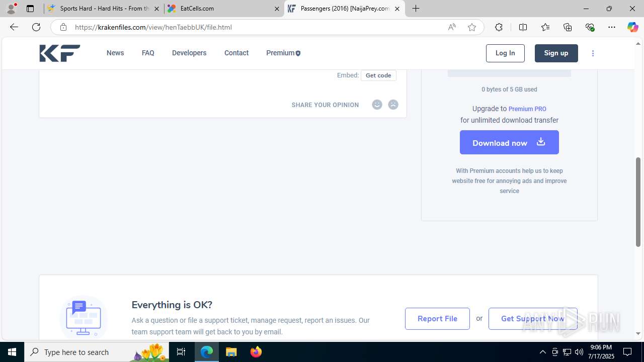644x362 pixels.
Task: Open the News menu item
Action: 115,53
